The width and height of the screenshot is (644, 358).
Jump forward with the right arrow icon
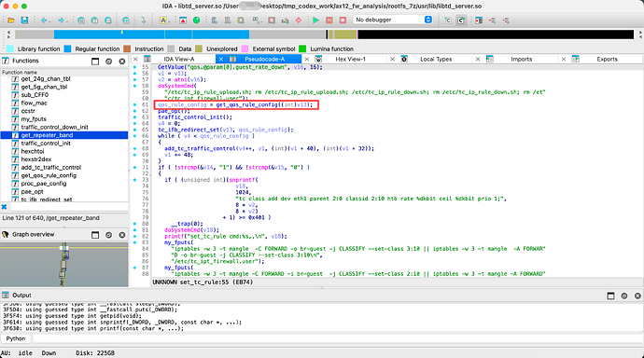61,21
